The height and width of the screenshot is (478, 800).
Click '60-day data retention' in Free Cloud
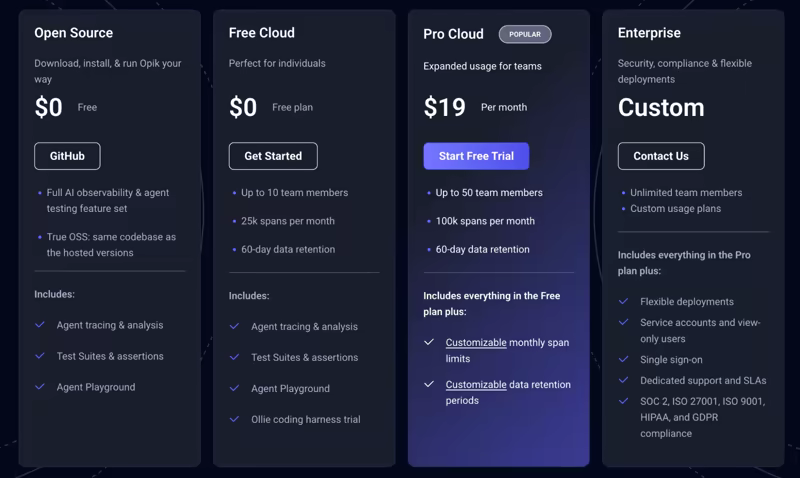click(x=288, y=249)
